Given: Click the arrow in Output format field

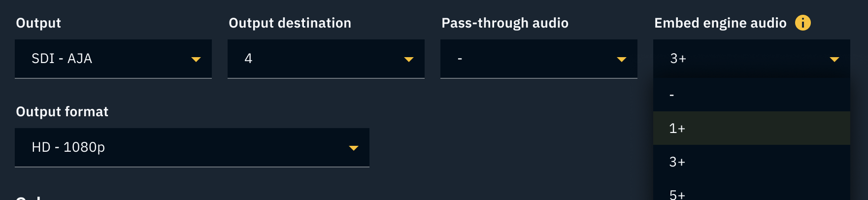Looking at the screenshot, I should [x=354, y=148].
